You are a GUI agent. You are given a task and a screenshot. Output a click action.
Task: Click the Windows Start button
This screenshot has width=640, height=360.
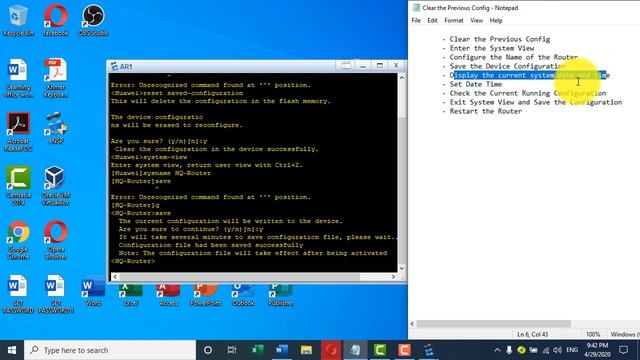12,350
